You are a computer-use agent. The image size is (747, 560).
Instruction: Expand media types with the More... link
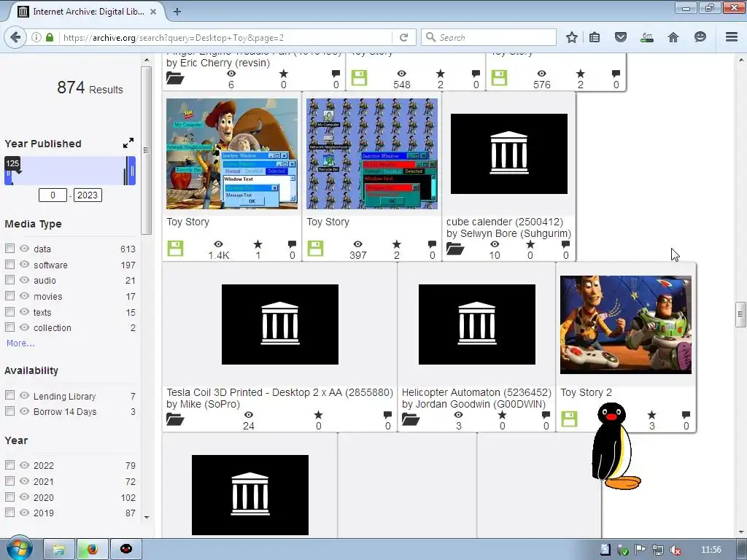pos(20,343)
